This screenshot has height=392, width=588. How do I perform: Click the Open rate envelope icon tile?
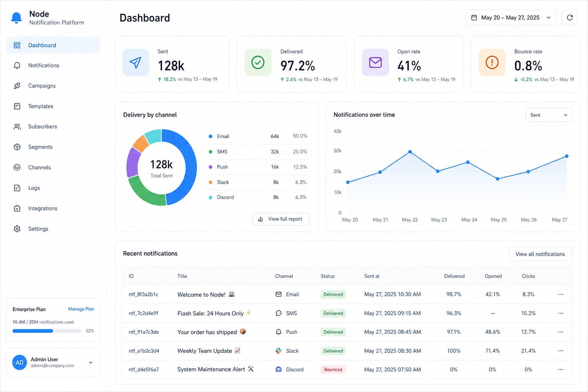(x=375, y=62)
